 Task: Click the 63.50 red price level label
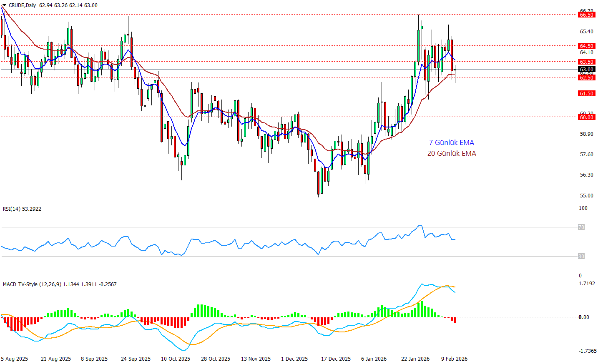(586, 62)
